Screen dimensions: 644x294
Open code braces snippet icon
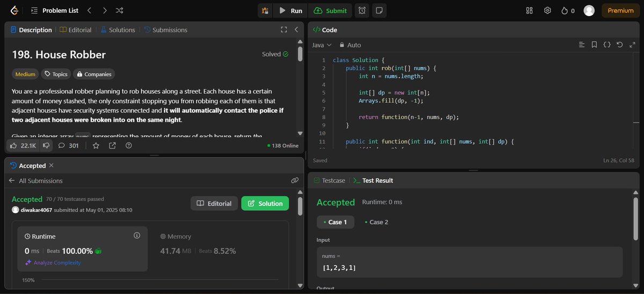(x=607, y=45)
